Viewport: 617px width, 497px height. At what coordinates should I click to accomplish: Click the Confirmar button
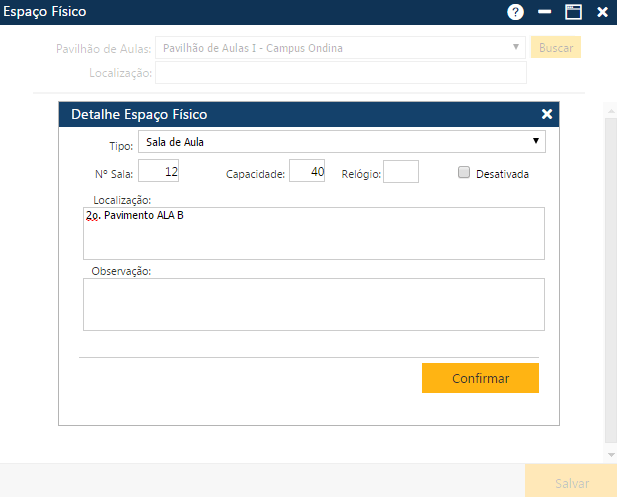click(480, 378)
